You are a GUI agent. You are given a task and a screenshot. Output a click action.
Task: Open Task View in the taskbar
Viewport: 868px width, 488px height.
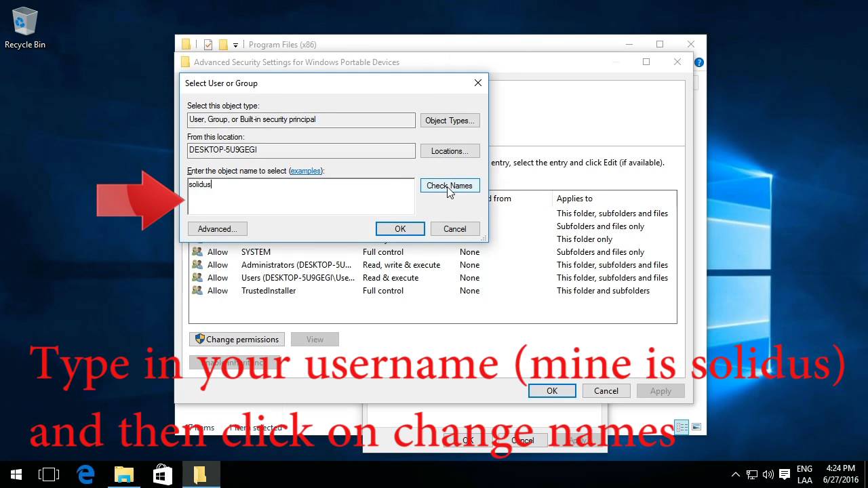coord(49,474)
